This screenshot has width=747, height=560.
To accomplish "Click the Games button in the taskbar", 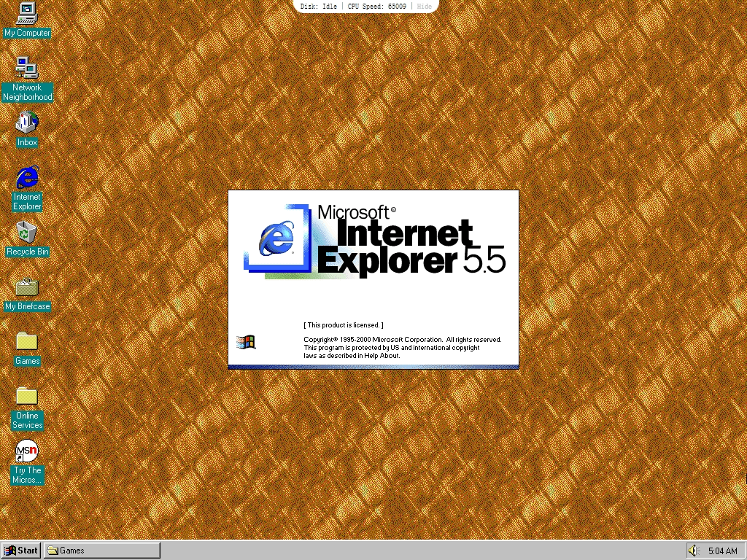I will click(102, 551).
